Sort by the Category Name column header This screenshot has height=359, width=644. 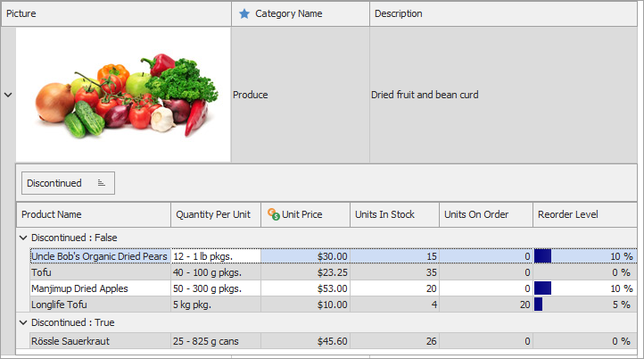301,14
